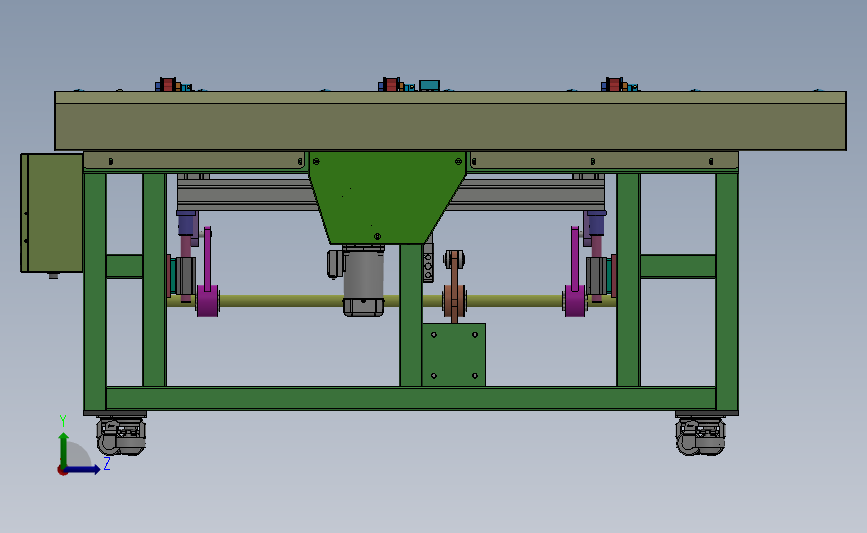Click the green Y axis arrow of triad
The height and width of the screenshot is (533, 867).
(64, 451)
